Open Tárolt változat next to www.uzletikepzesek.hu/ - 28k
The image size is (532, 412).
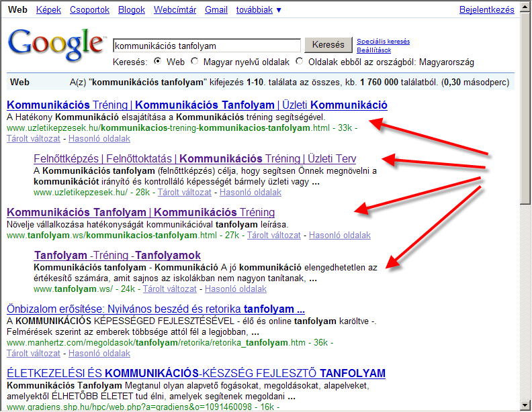coord(184,193)
